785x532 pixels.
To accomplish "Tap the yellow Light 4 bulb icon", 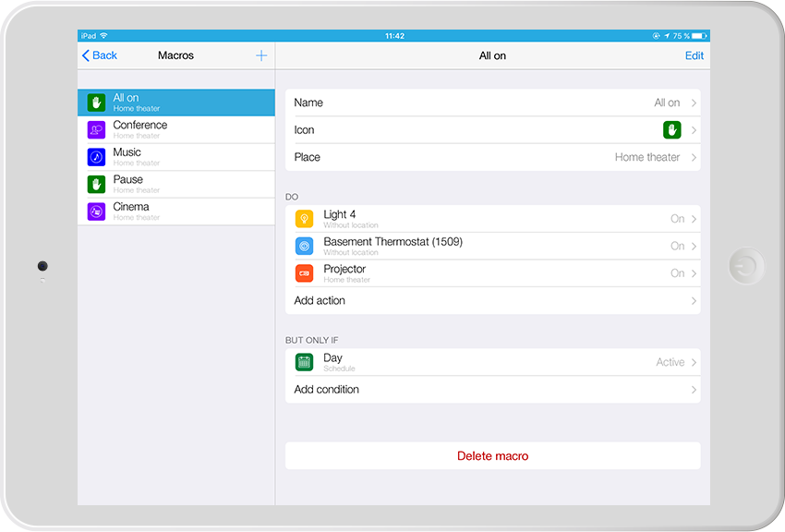I will pyautogui.click(x=304, y=219).
